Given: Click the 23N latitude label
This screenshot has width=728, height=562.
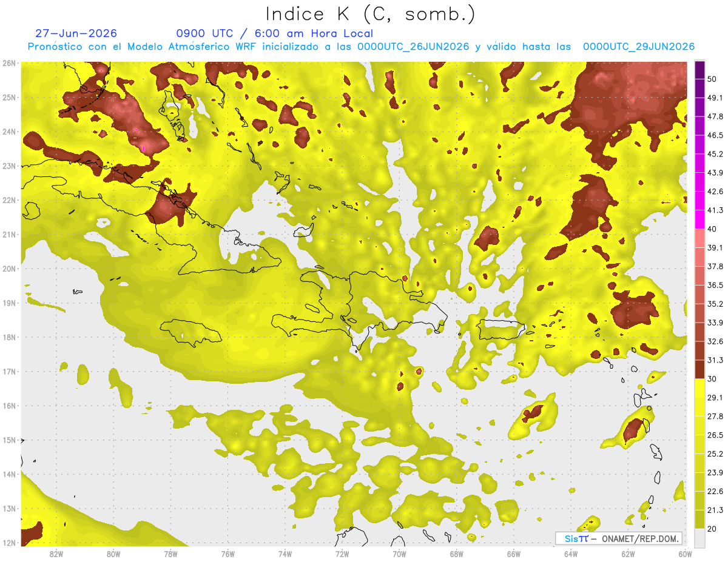Looking at the screenshot, I should [9, 166].
